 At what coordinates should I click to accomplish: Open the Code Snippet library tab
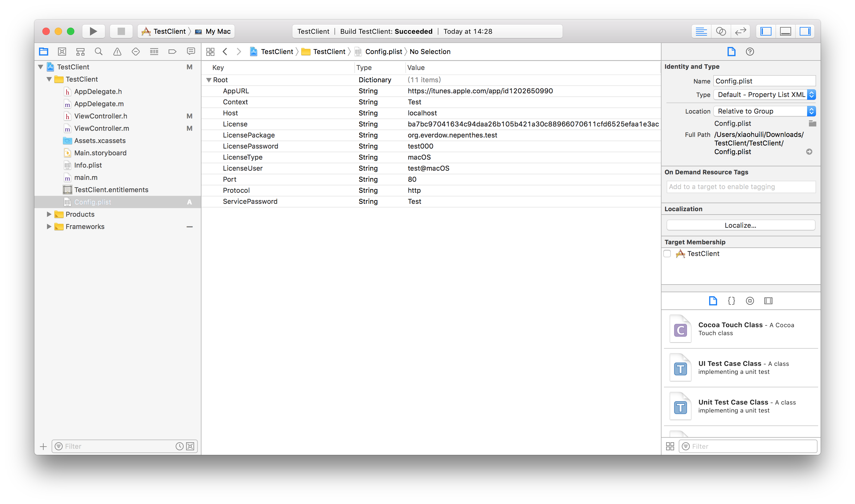[x=731, y=301]
